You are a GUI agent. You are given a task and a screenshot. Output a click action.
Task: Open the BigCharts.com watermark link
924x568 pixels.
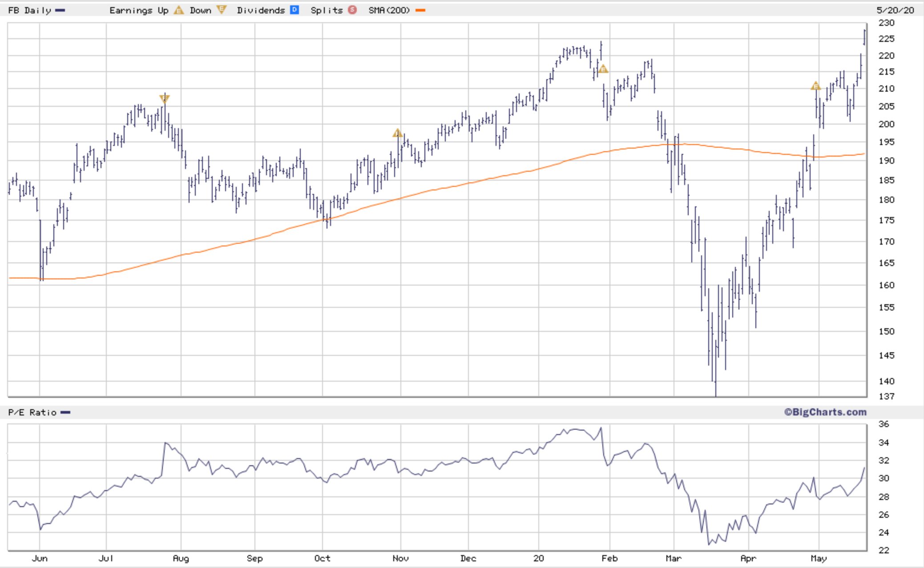click(x=825, y=412)
